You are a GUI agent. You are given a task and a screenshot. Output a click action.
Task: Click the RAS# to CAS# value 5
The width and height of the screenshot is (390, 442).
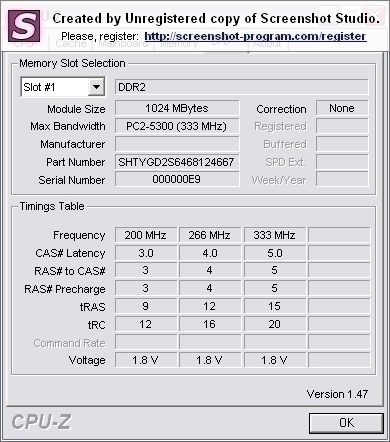[x=275, y=271]
